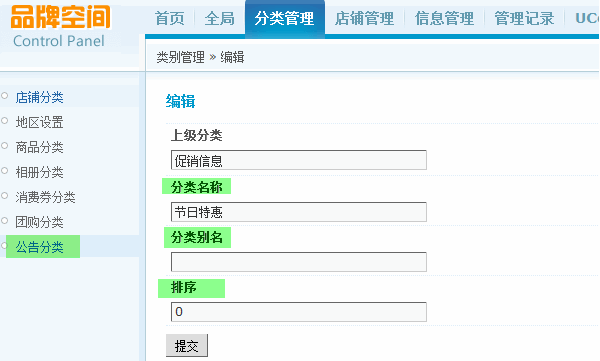Focus the 排序 field containing 0

[x=298, y=312]
